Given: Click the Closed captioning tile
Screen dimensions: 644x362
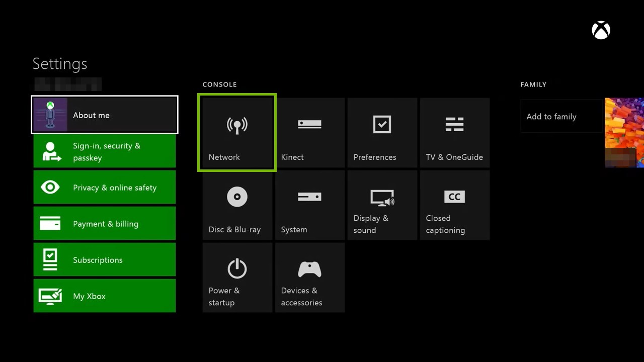Looking at the screenshot, I should click(x=454, y=205).
